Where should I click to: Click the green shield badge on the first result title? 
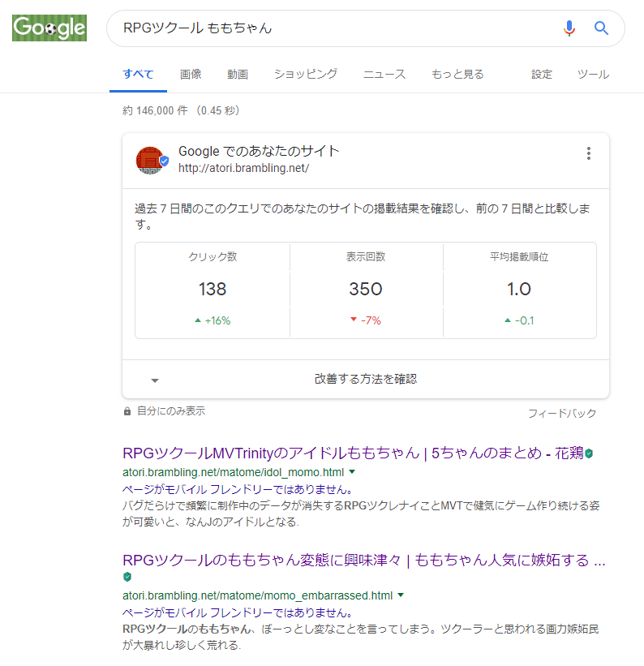[x=589, y=453]
